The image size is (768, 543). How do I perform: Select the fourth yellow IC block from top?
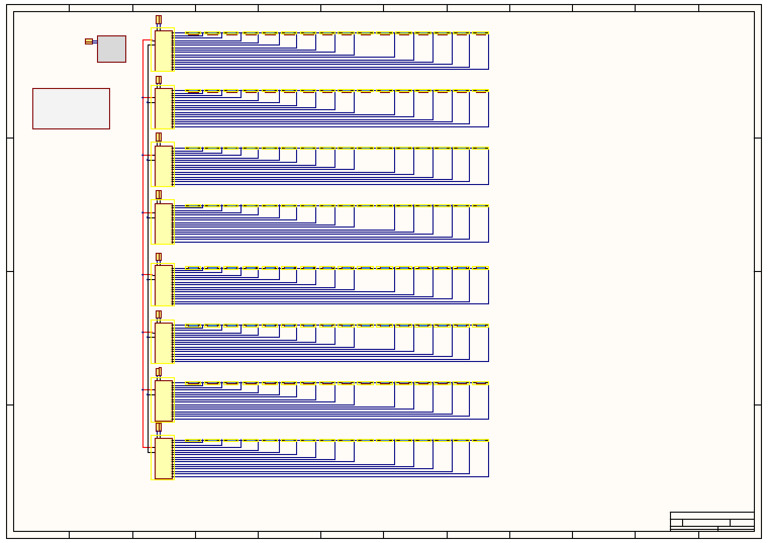click(x=164, y=223)
